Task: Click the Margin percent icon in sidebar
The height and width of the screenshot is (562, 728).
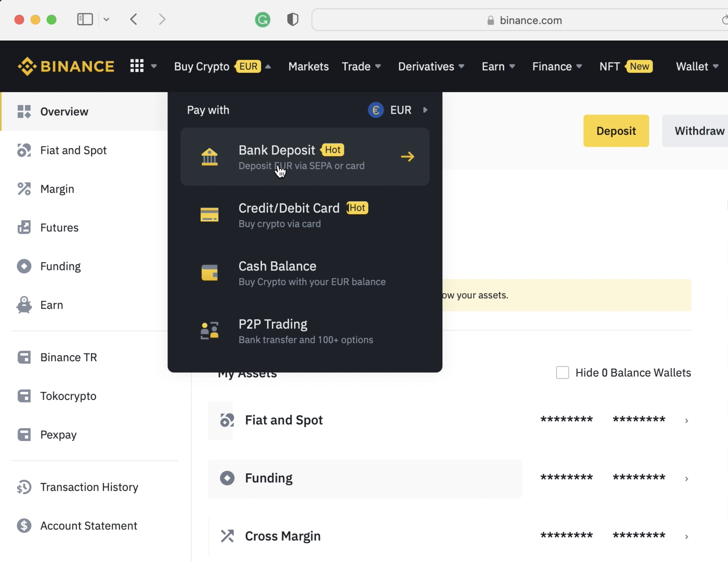Action: click(x=24, y=189)
